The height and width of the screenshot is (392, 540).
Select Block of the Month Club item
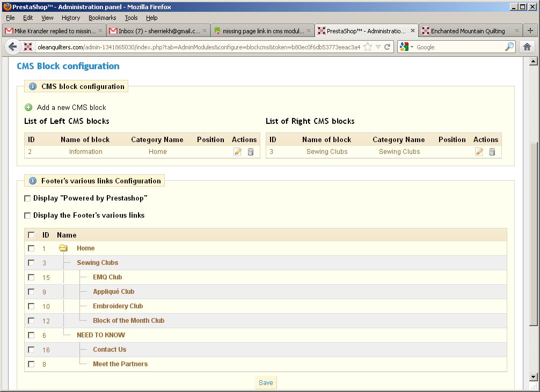tap(128, 321)
